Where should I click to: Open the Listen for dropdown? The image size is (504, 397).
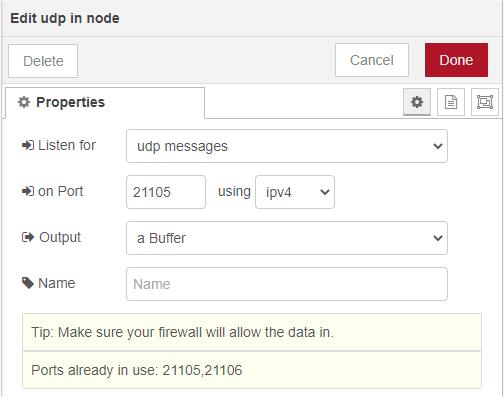coord(287,146)
